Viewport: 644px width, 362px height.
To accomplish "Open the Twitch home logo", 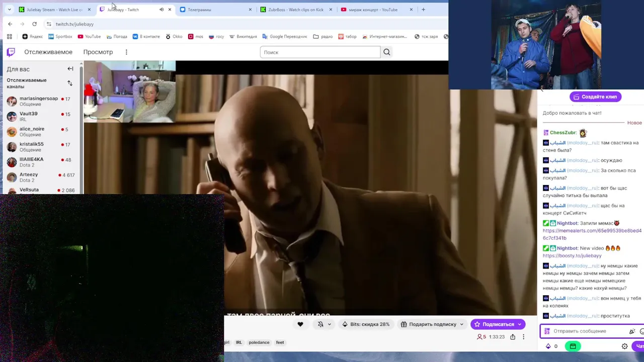I will coord(11,52).
